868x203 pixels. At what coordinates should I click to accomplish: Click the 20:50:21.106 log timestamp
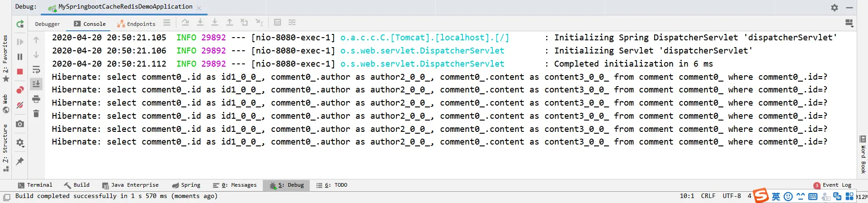click(x=136, y=51)
